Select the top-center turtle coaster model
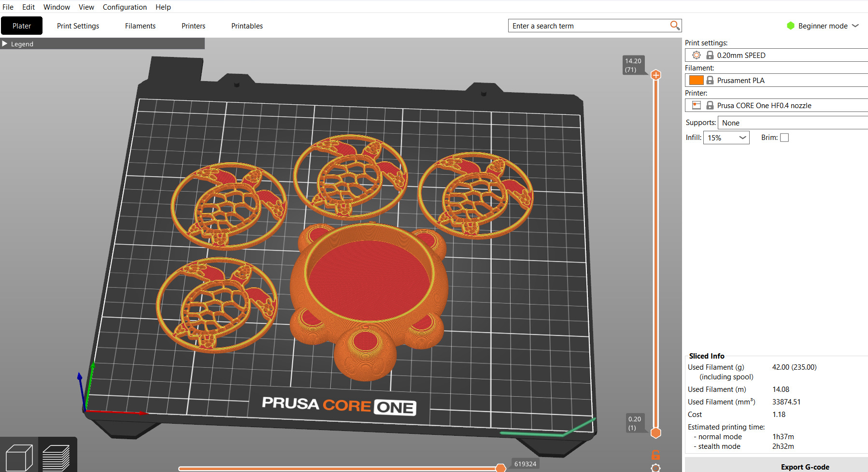This screenshot has width=868, height=472. pyautogui.click(x=351, y=177)
